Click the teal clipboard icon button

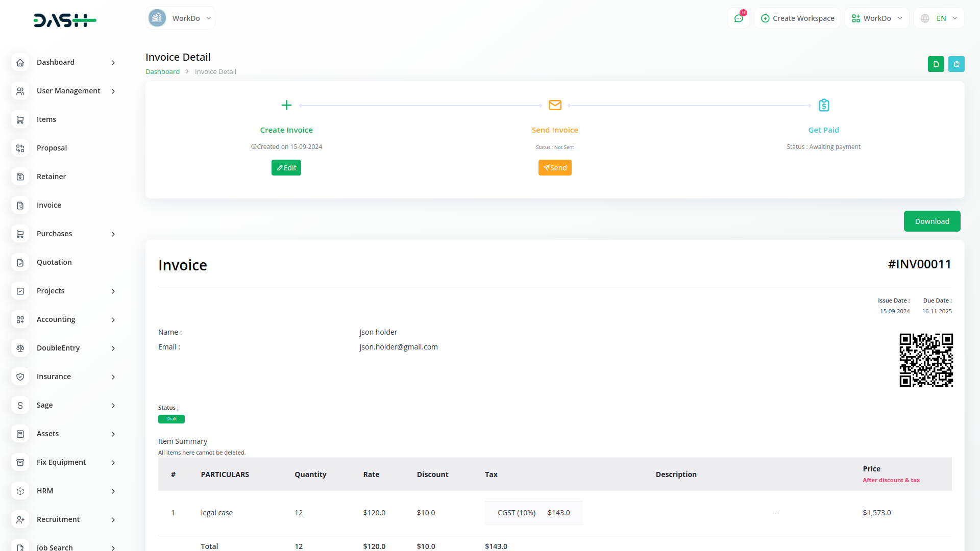pos(957,64)
